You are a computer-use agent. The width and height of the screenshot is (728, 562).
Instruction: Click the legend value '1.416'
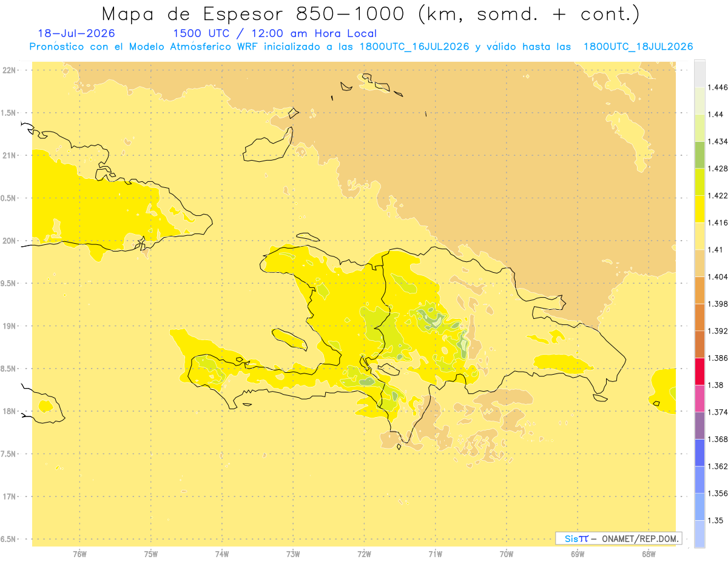[718, 222]
